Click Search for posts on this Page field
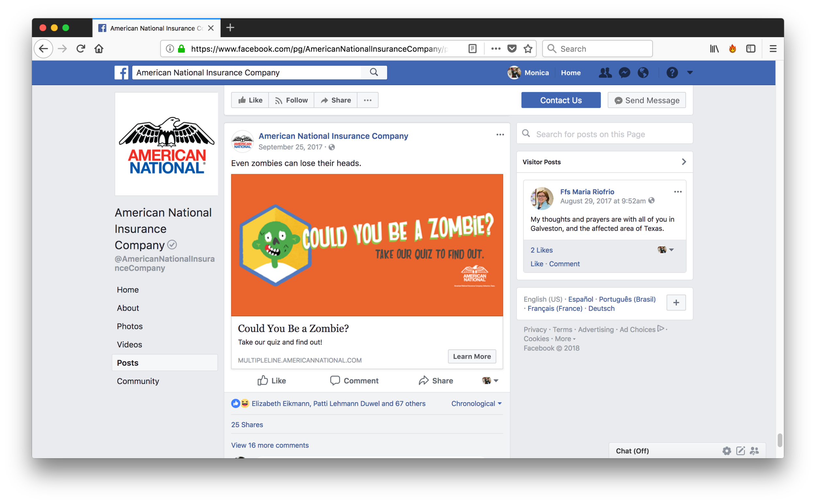Screen dimensions: 816x504 [x=604, y=134]
